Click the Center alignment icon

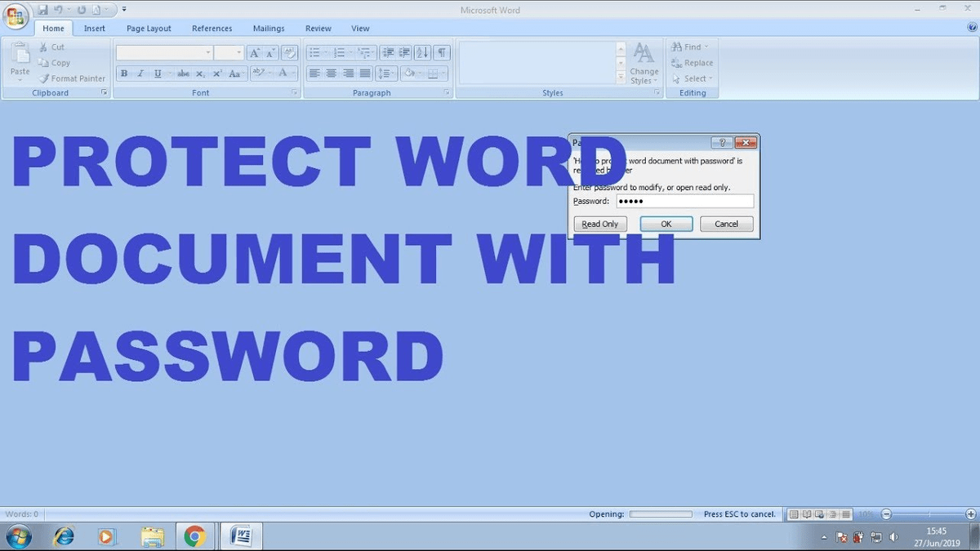coord(332,73)
